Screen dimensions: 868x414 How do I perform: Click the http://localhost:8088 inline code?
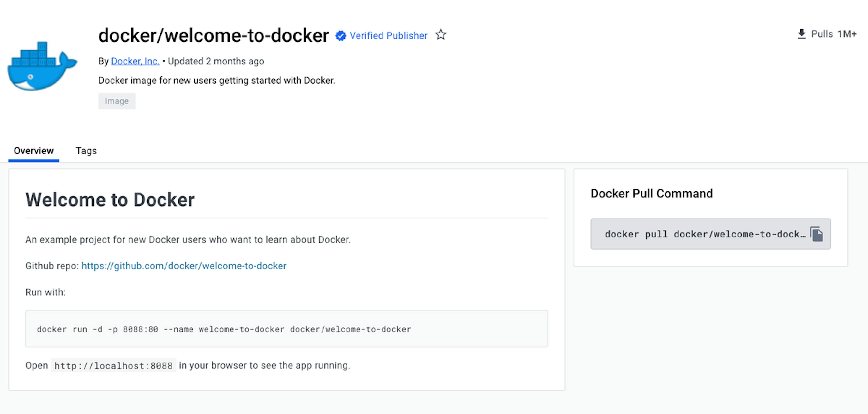[113, 365]
